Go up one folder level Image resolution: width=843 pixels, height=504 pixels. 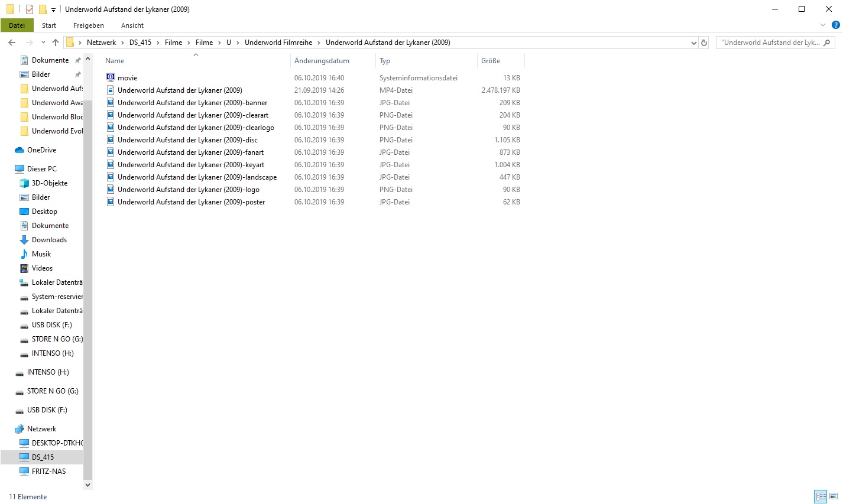coord(56,43)
